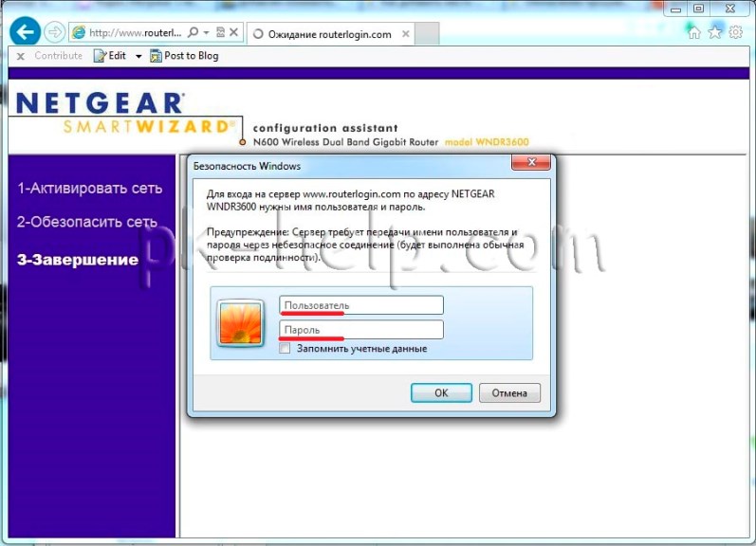Open the address bar dropdown arrow
756x546 pixels.
[x=207, y=32]
